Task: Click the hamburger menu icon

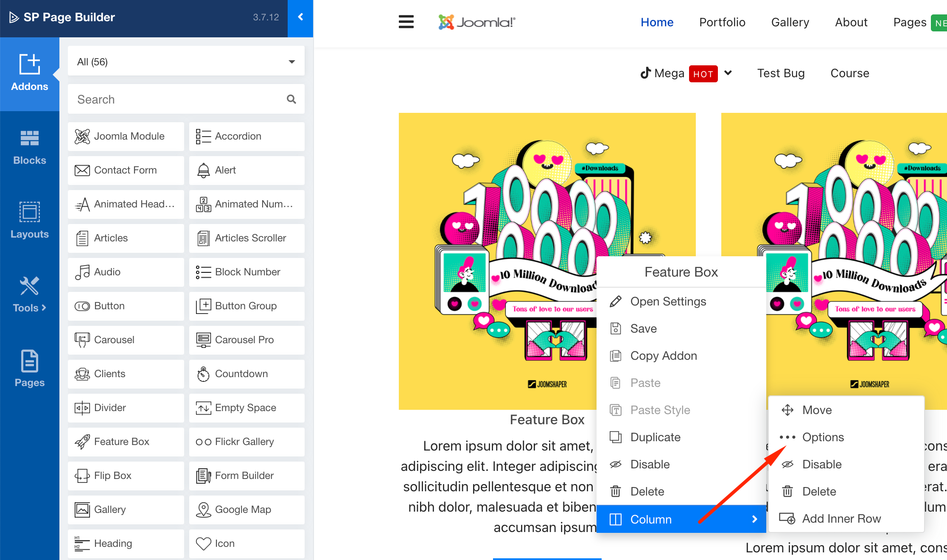Action: click(406, 22)
